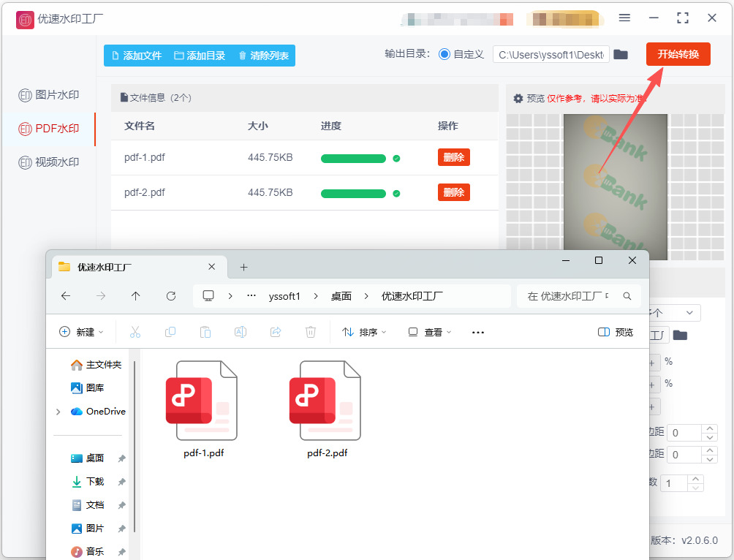Open the 查看 view dropdown
734x560 pixels.
point(429,332)
